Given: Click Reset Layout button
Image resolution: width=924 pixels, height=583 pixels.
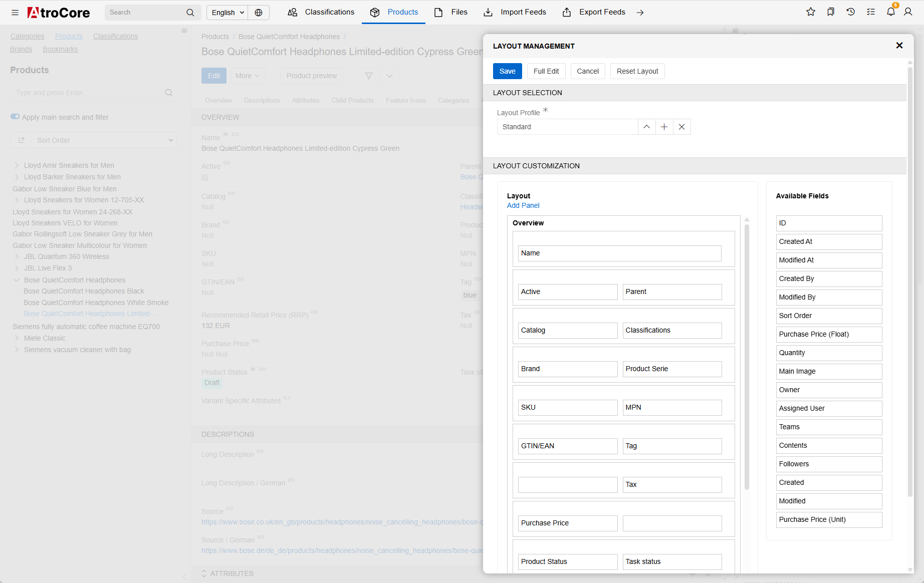Looking at the screenshot, I should (637, 71).
